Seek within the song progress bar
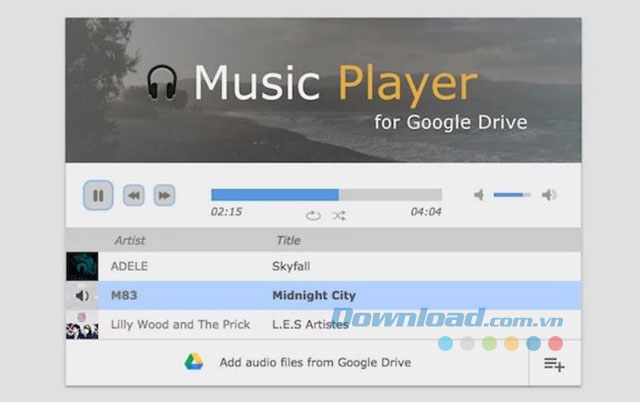Screen dimensions: 640x403 pyautogui.click(x=327, y=195)
